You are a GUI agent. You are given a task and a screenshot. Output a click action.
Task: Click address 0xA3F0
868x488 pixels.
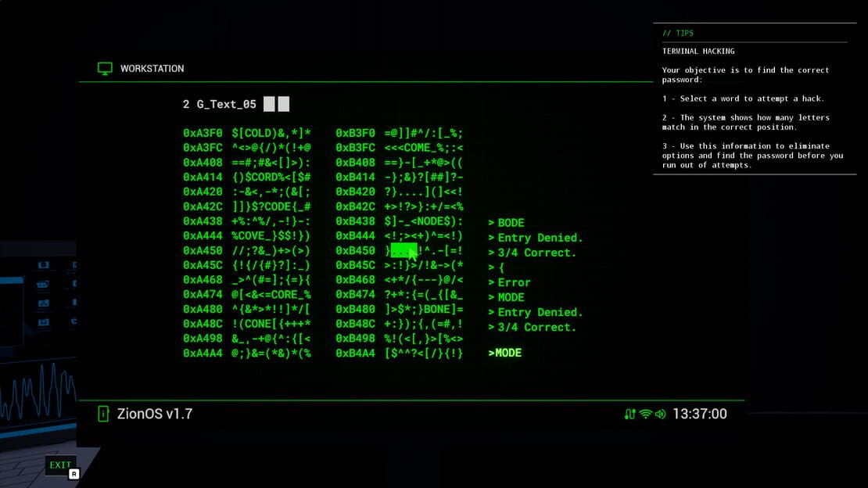(203, 134)
